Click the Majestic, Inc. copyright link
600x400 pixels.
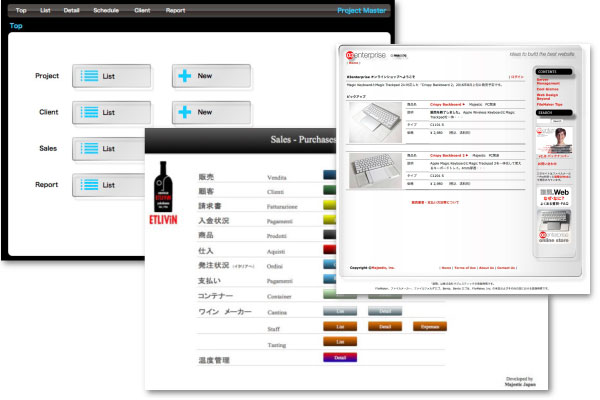(x=383, y=268)
